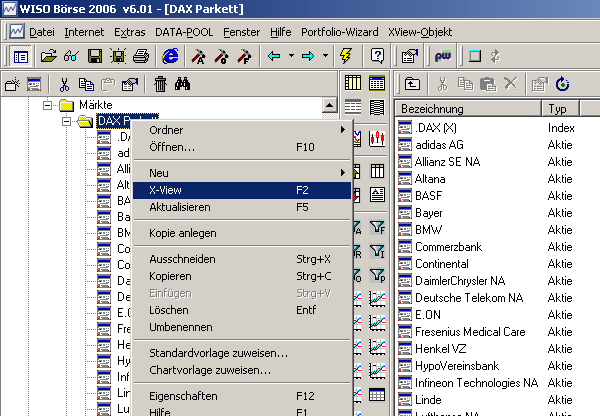Select X-View in the context menu
Screen dimensions: 600x416
[x=242, y=190]
